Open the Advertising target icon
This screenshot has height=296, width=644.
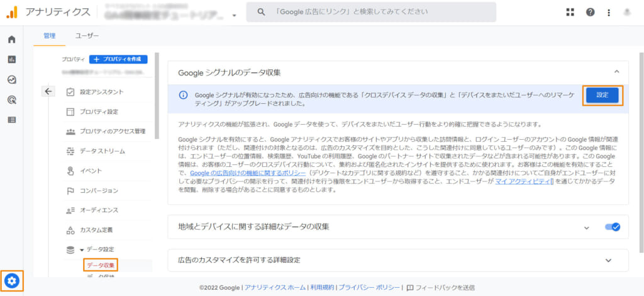click(11, 100)
